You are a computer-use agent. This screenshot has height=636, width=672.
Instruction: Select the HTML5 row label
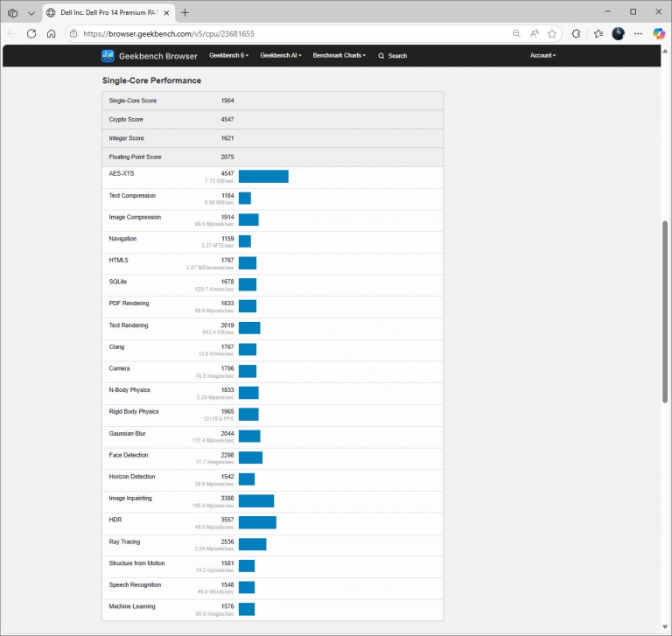click(118, 260)
